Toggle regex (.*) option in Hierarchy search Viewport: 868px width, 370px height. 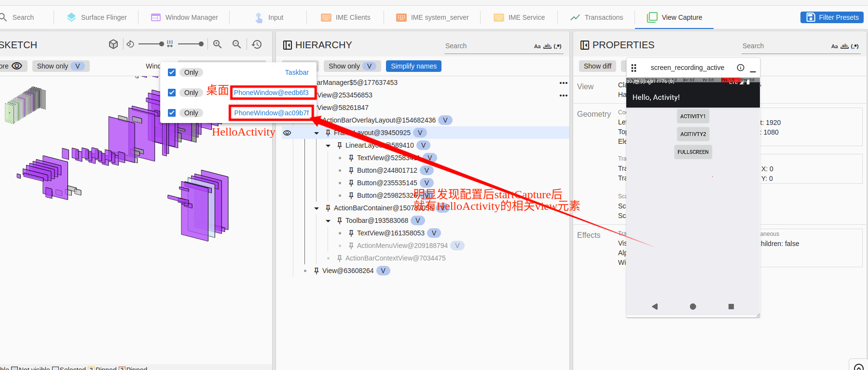558,46
